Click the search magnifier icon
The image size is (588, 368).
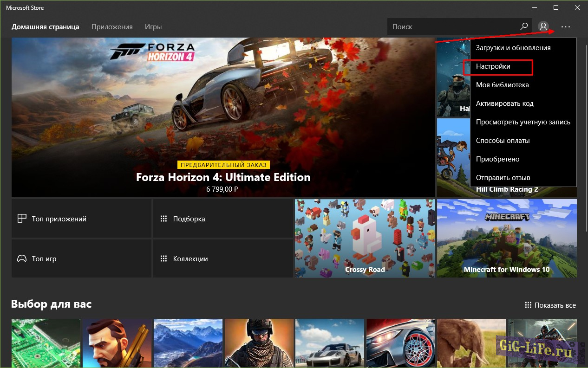[x=524, y=26]
